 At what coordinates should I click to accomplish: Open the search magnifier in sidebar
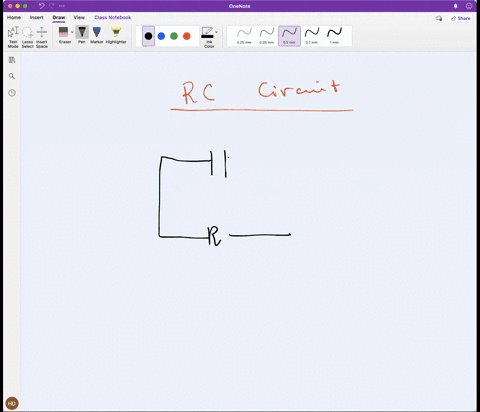[x=12, y=76]
